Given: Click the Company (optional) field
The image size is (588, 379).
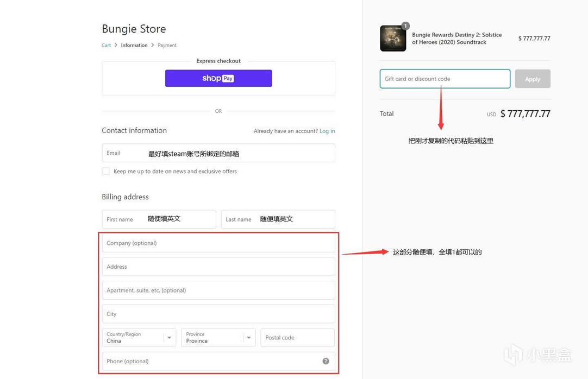Looking at the screenshot, I should click(218, 243).
